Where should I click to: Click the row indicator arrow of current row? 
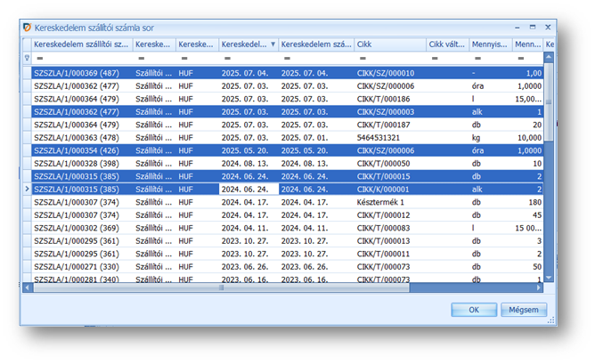point(27,189)
